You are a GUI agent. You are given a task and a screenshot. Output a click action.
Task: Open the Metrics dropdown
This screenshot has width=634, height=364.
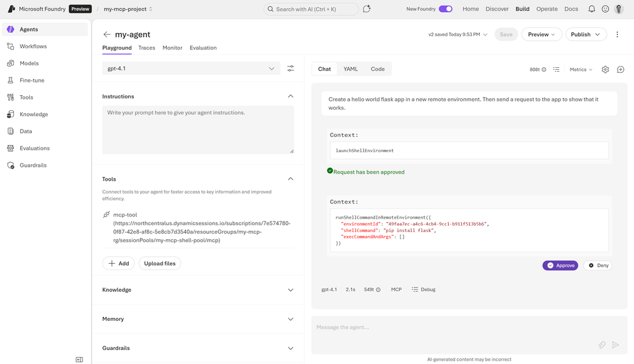pos(581,70)
